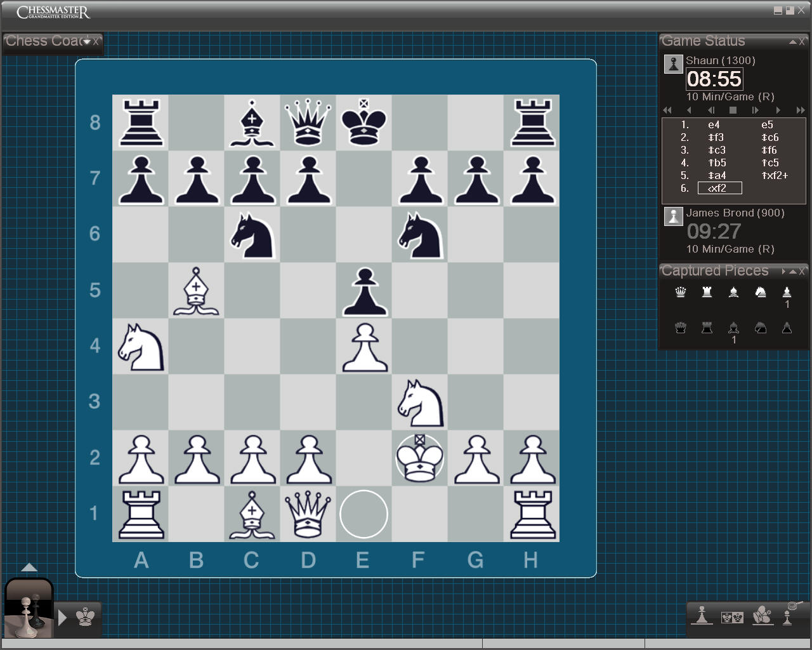Screen dimensions: 812x650
Task: Collapse the Game Status panel
Action: click(793, 42)
